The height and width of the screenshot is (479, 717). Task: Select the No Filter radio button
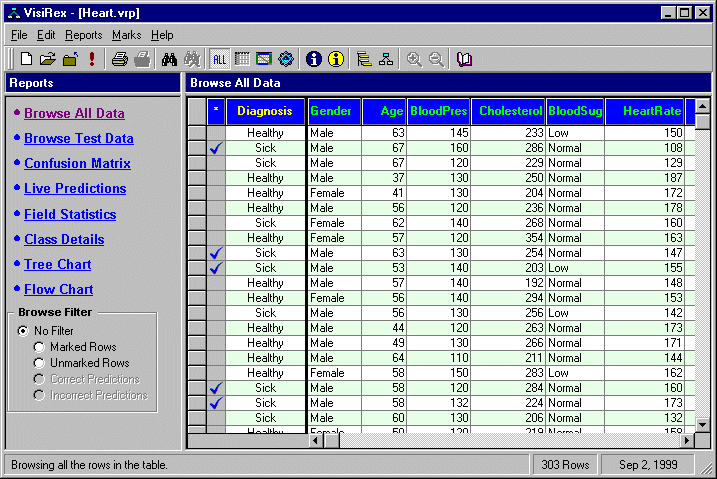[x=23, y=330]
